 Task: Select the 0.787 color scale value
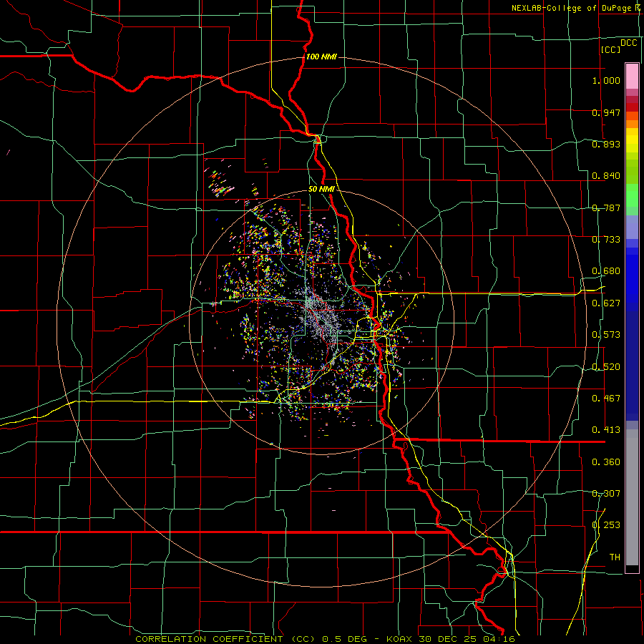click(606, 208)
